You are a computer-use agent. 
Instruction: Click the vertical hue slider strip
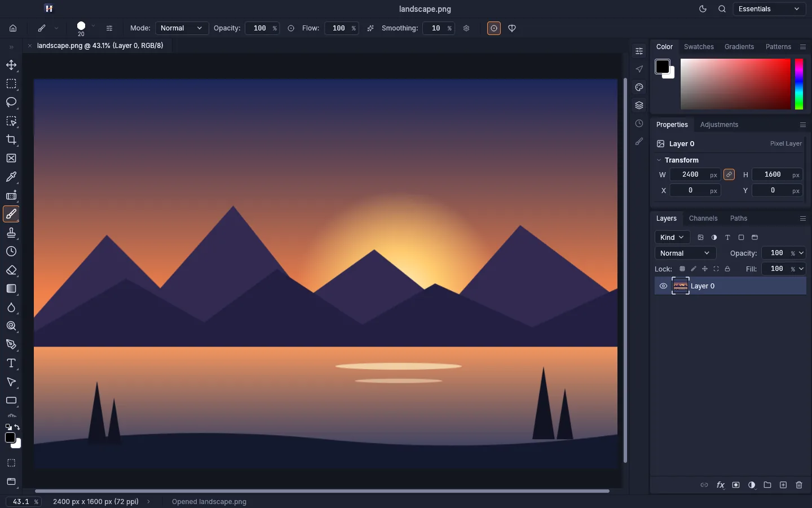(799, 84)
